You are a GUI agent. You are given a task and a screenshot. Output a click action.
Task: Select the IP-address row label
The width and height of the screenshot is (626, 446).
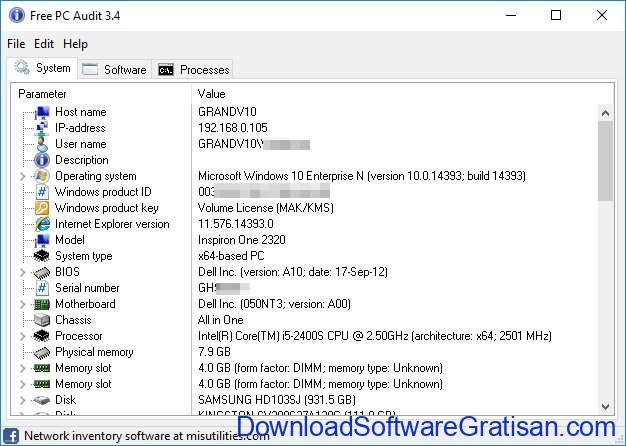pyautogui.click(x=80, y=128)
